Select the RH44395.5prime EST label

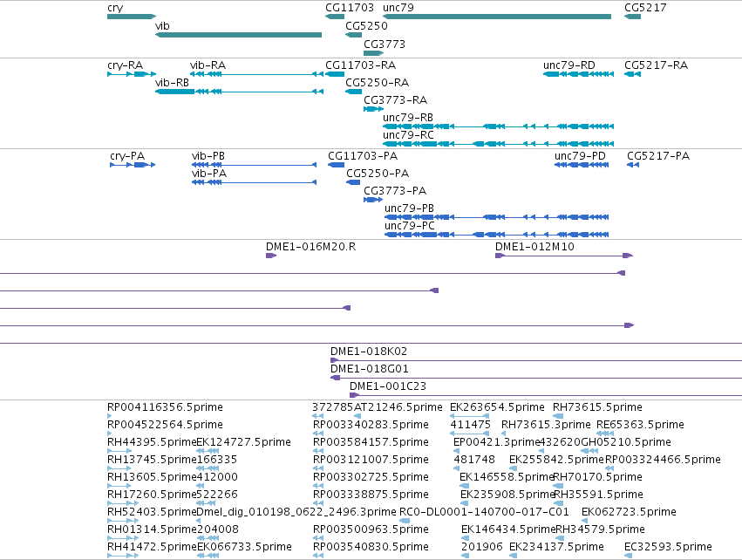[152, 442]
